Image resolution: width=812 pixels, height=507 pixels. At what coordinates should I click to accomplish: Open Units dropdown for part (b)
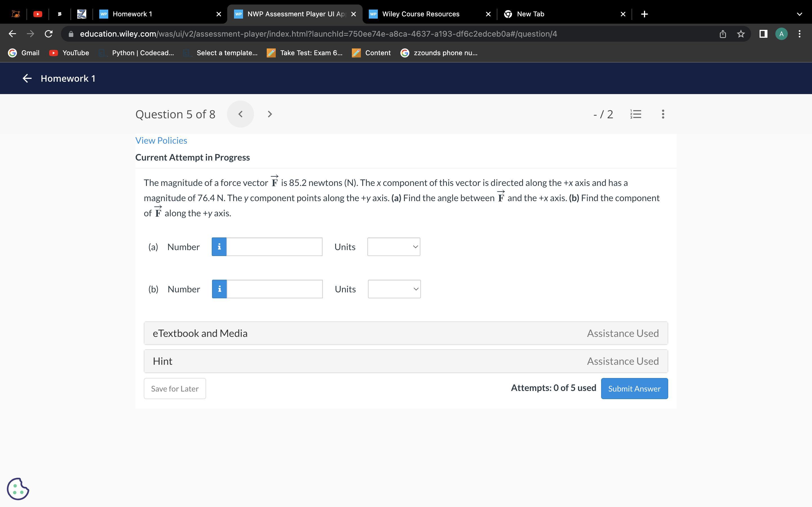pos(394,289)
